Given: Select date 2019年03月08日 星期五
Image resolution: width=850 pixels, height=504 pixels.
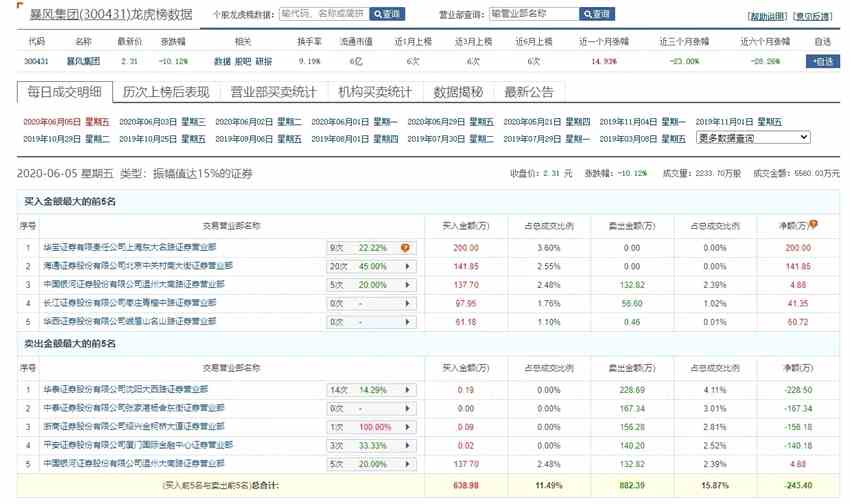Looking at the screenshot, I should (642, 139).
